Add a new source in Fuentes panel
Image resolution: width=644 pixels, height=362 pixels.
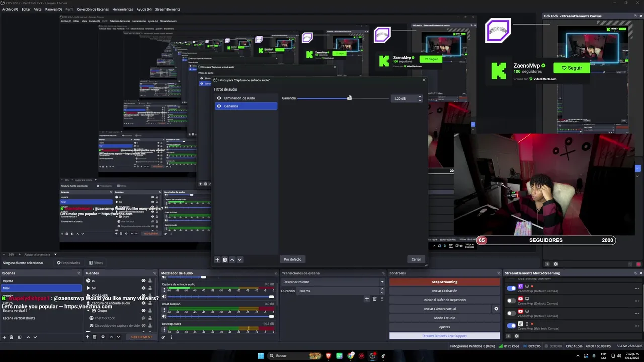87,337
